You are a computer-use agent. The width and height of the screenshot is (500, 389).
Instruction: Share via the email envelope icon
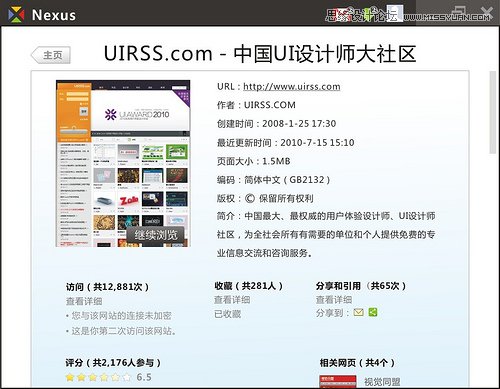point(358,312)
